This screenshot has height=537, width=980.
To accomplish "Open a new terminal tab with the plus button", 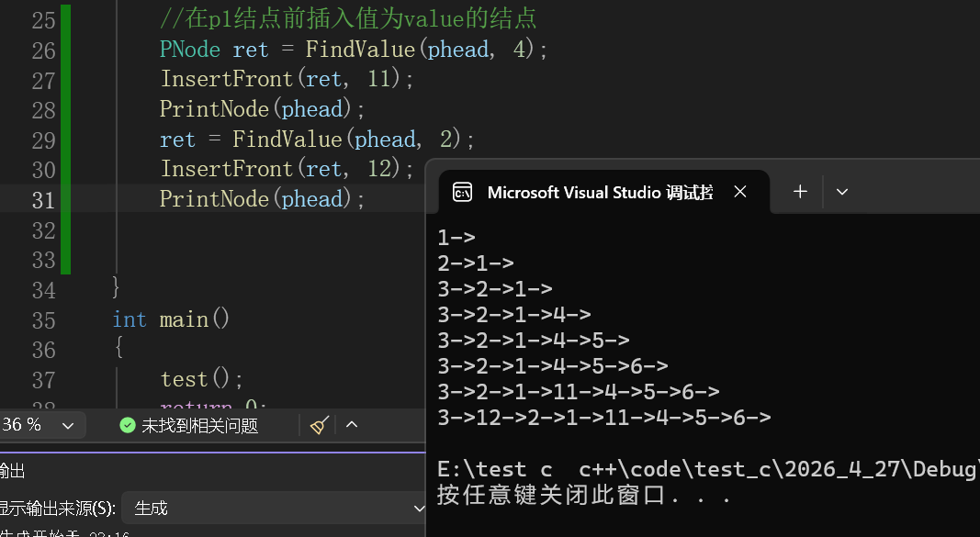I will 800,191.
